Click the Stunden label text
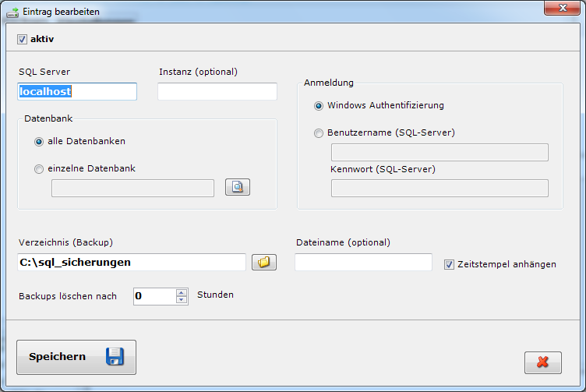 pos(215,295)
